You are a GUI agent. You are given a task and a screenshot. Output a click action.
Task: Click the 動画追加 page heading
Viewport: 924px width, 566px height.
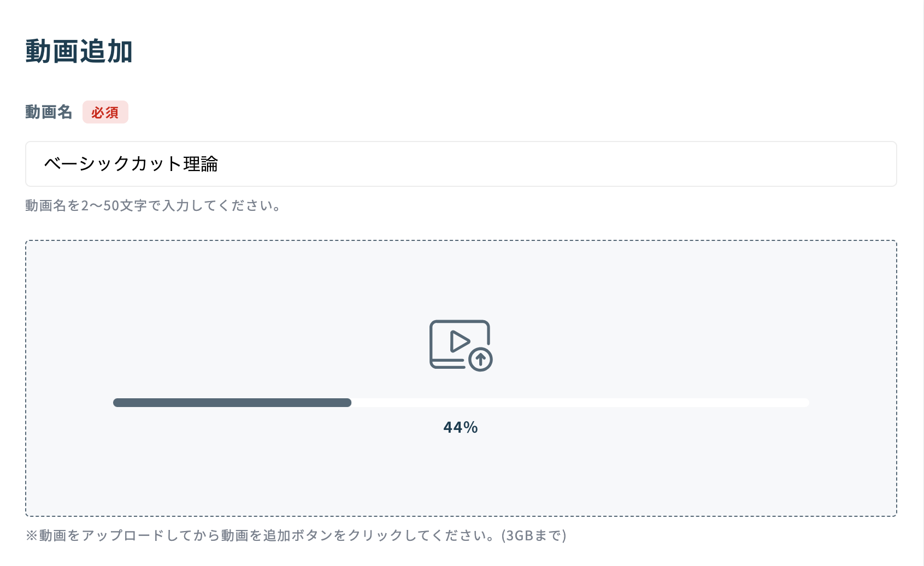79,51
